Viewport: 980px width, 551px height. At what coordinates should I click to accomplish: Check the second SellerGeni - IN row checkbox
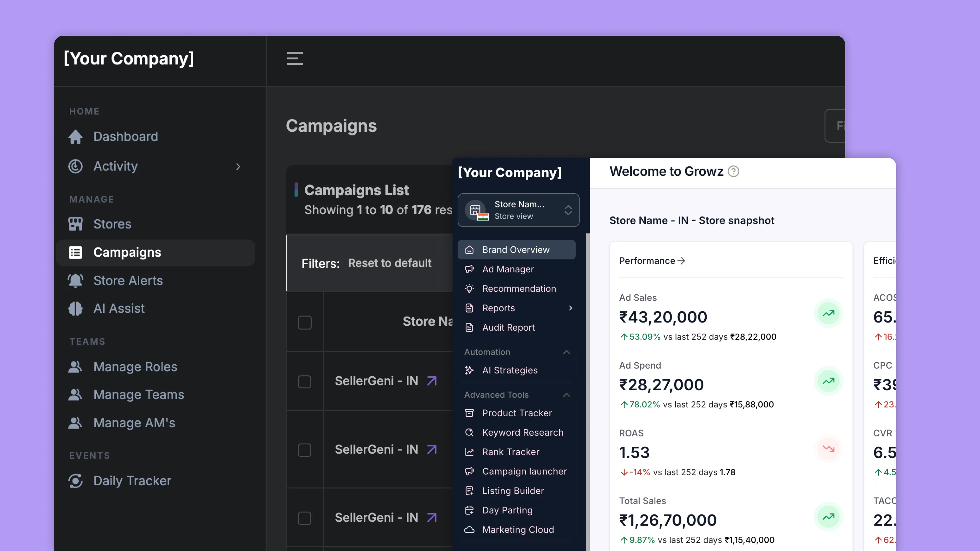point(305,450)
